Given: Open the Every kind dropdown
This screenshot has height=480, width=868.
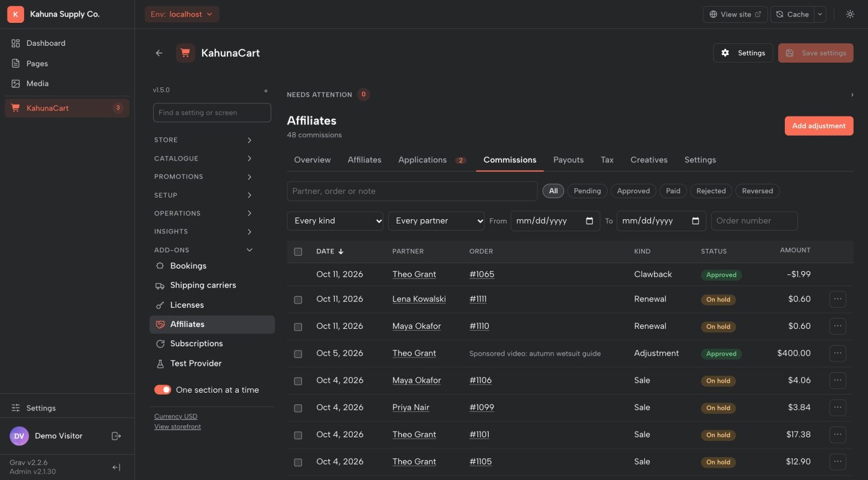Looking at the screenshot, I should tap(335, 221).
